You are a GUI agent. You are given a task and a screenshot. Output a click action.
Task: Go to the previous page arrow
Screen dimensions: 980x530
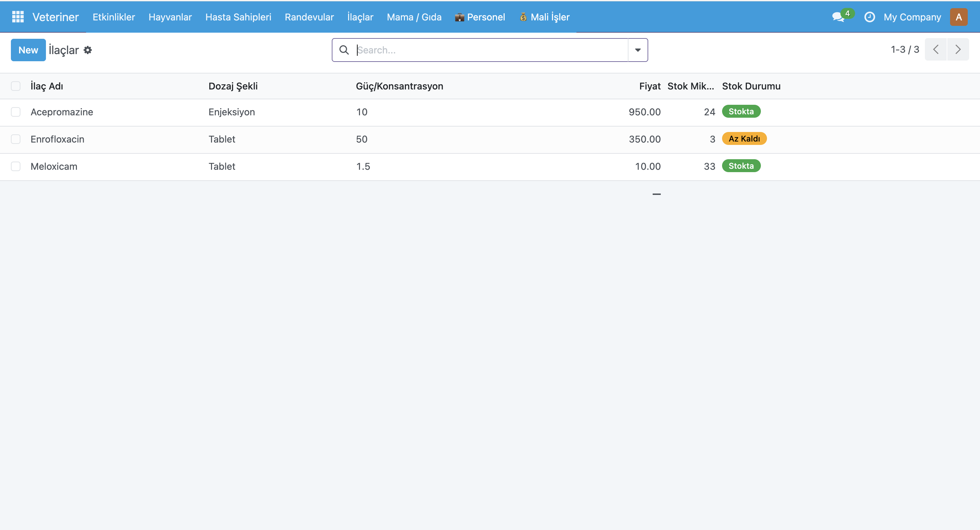click(x=936, y=49)
